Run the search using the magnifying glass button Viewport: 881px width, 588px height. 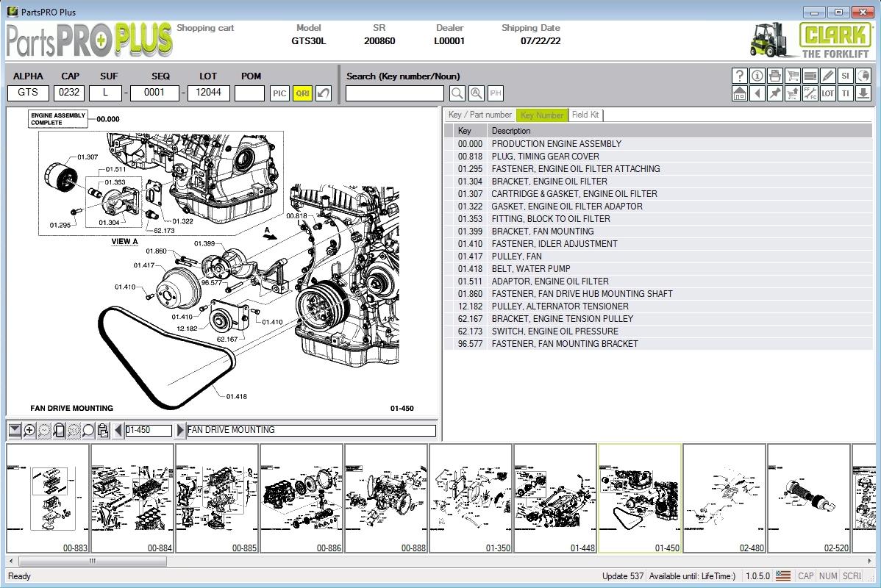pos(456,93)
